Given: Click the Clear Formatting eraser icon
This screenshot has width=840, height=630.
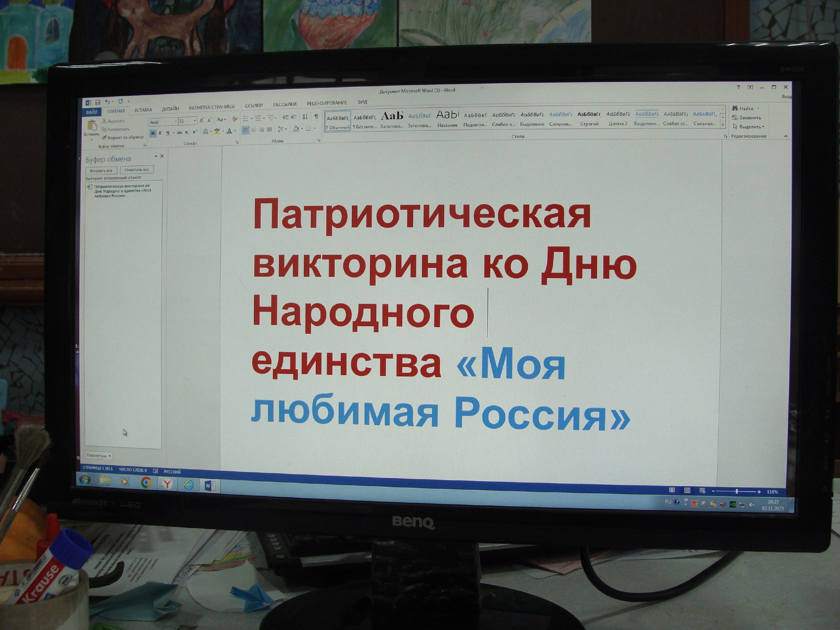Looking at the screenshot, I should tap(235, 119).
